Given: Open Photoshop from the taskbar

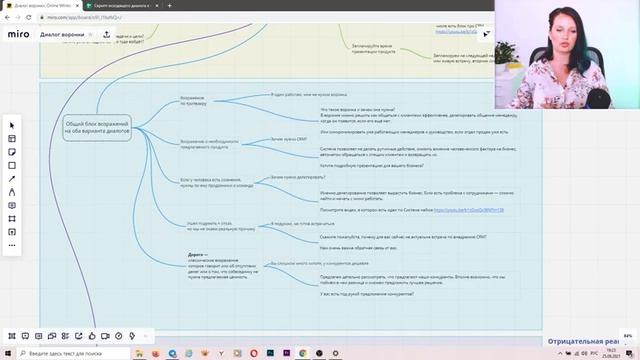Looking at the screenshot, I should 270,353.
